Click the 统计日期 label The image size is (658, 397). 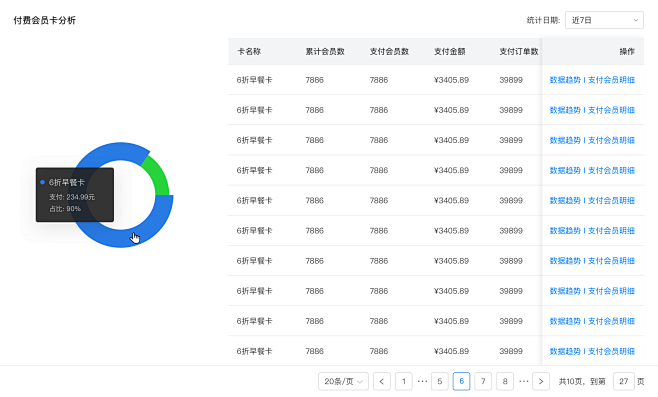pyautogui.click(x=543, y=20)
